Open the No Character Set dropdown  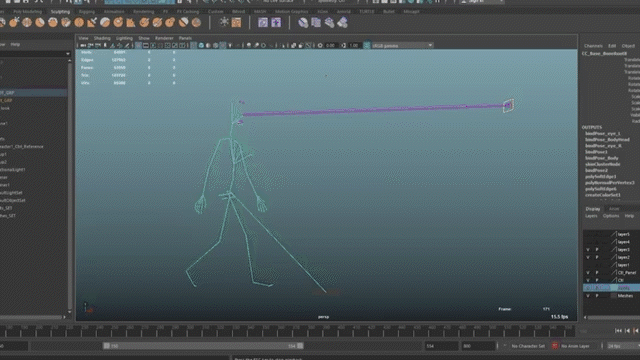coord(528,346)
